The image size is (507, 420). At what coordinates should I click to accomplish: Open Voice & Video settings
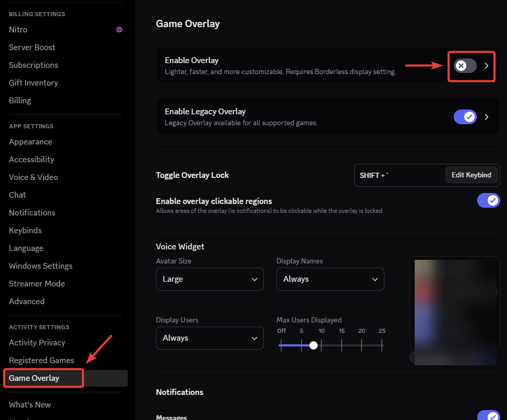click(33, 177)
